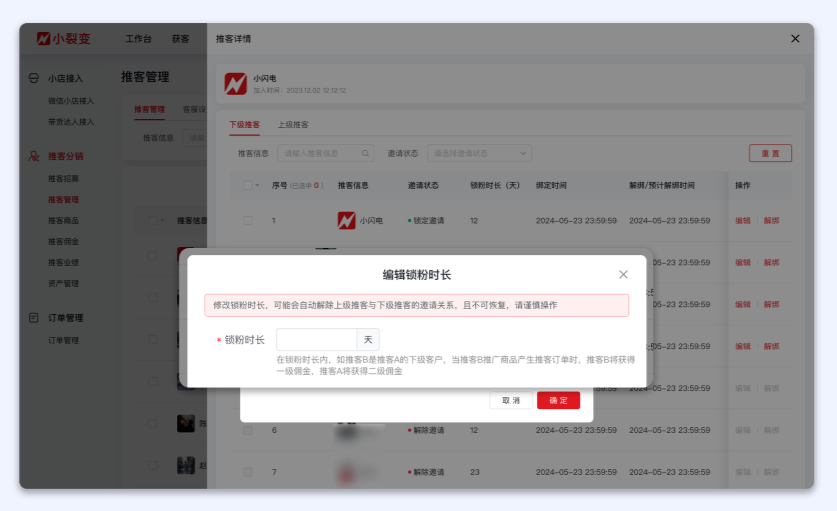837x511 pixels.
Task: Select 推客管理 in sidebar
Action: click(x=64, y=199)
